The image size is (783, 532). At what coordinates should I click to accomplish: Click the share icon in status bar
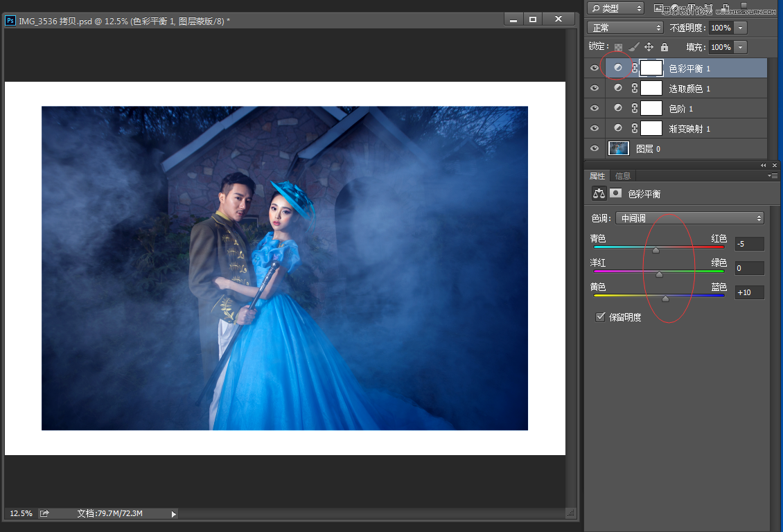point(45,513)
